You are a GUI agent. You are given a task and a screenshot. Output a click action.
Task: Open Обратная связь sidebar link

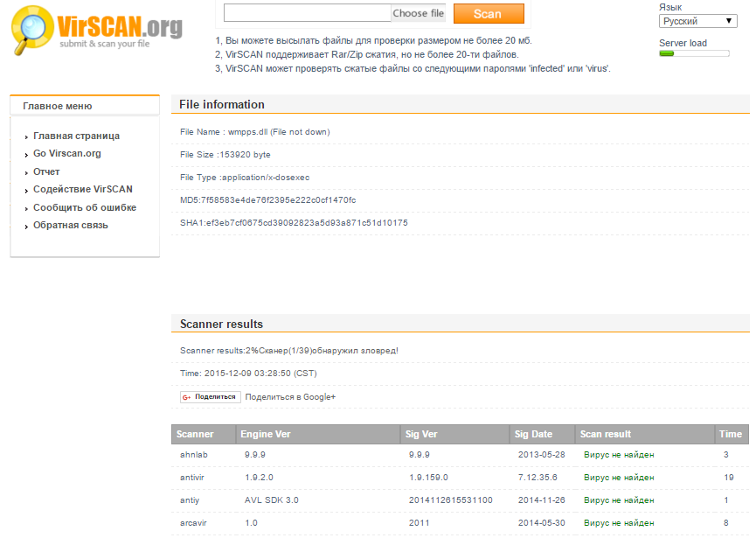coord(70,225)
